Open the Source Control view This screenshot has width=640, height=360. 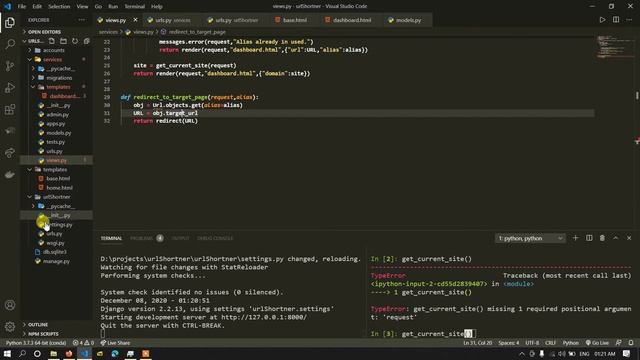(x=10, y=66)
